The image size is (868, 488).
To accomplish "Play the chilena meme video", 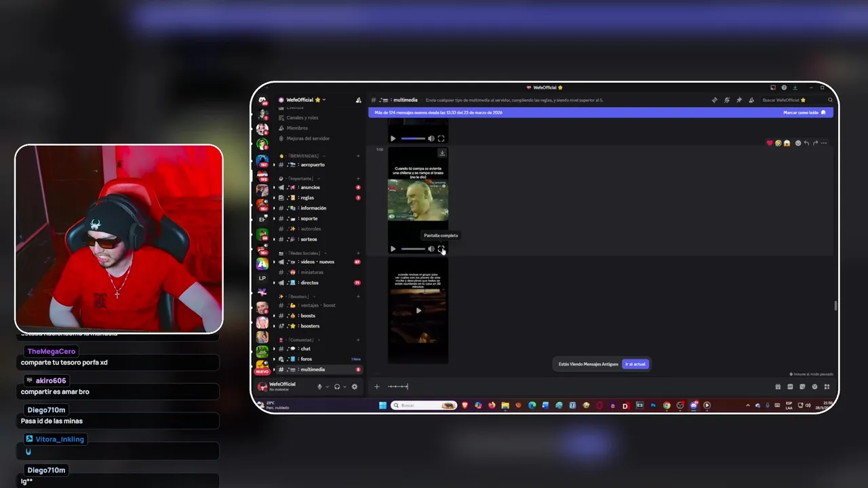I will (x=393, y=249).
